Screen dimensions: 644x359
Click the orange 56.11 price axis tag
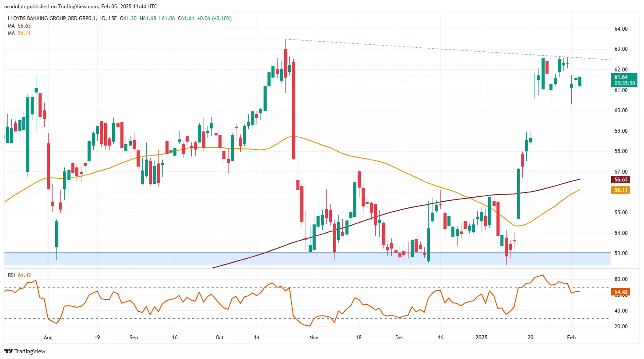click(x=621, y=190)
